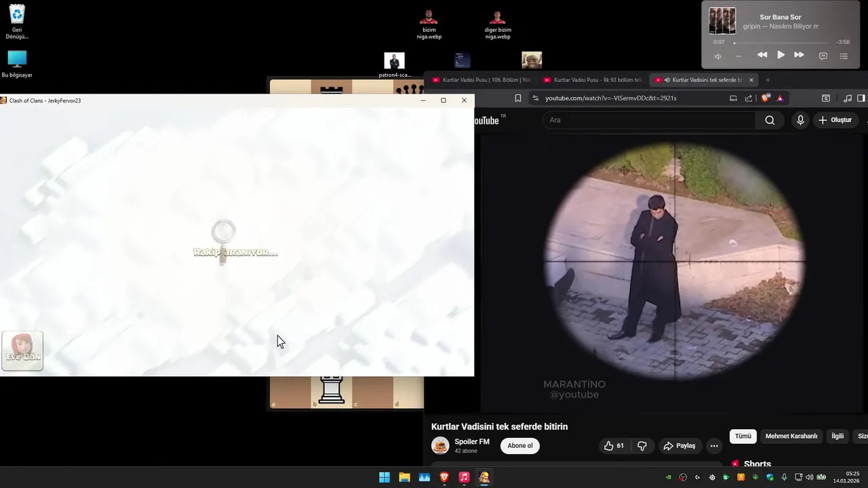Open the browser media control music note
This screenshot has height=488, width=868.
click(x=847, y=98)
